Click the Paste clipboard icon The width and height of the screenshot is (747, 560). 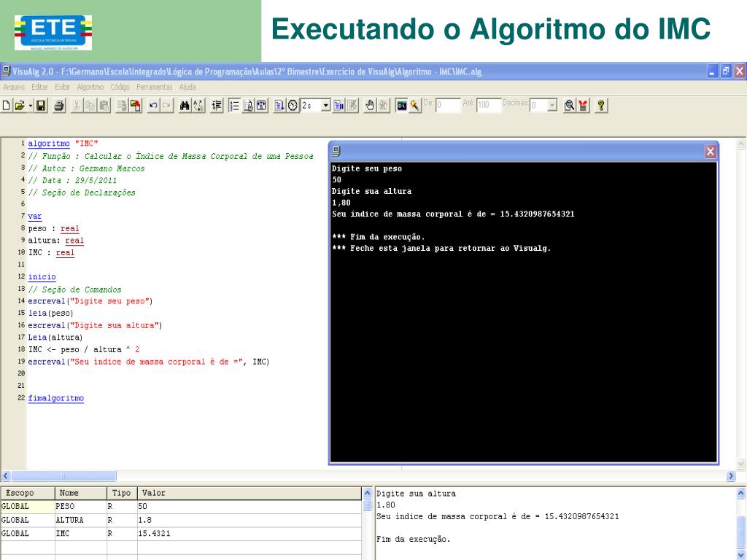tap(104, 105)
